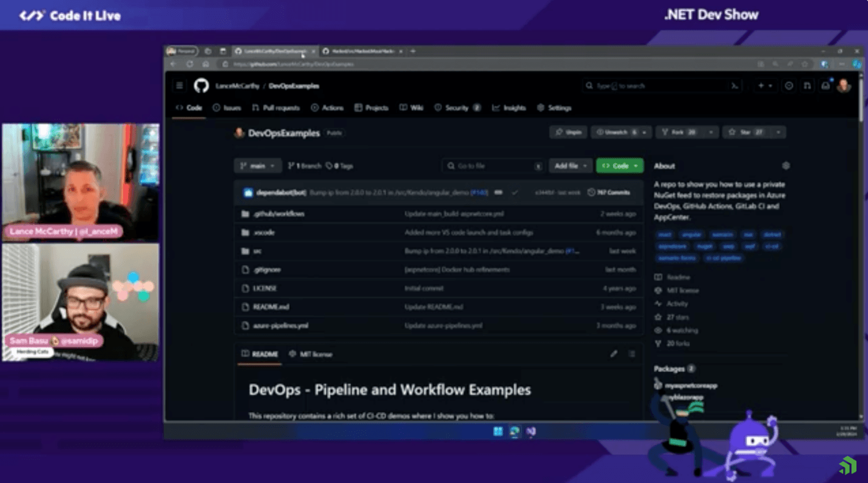Viewport: 868px width, 483px height.
Task: Click the Star repository button
Action: (x=747, y=132)
